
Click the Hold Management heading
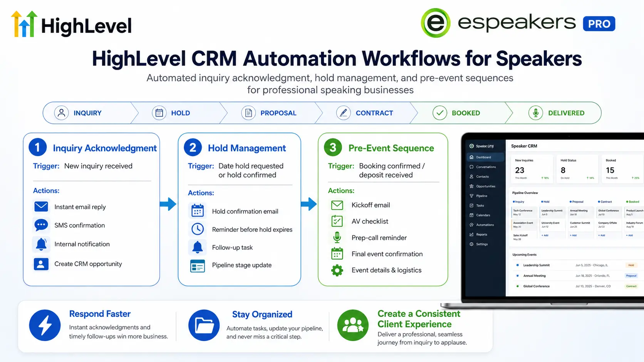pos(247,148)
